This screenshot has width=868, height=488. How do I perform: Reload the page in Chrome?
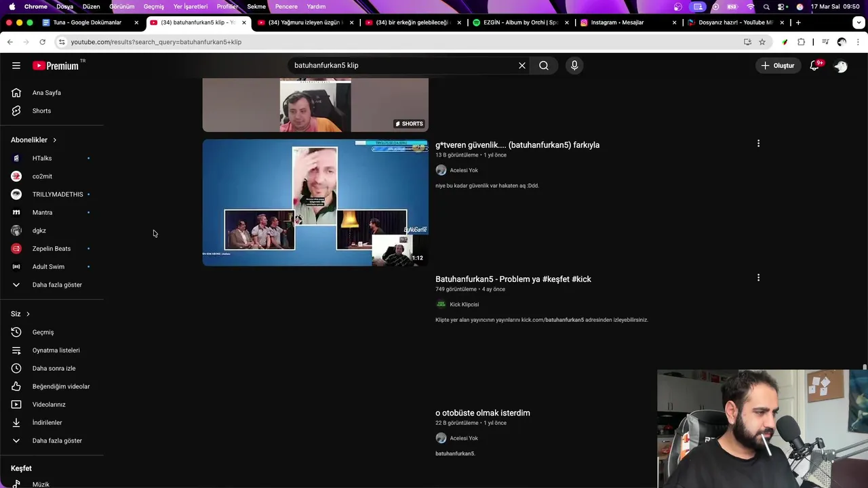42,42
